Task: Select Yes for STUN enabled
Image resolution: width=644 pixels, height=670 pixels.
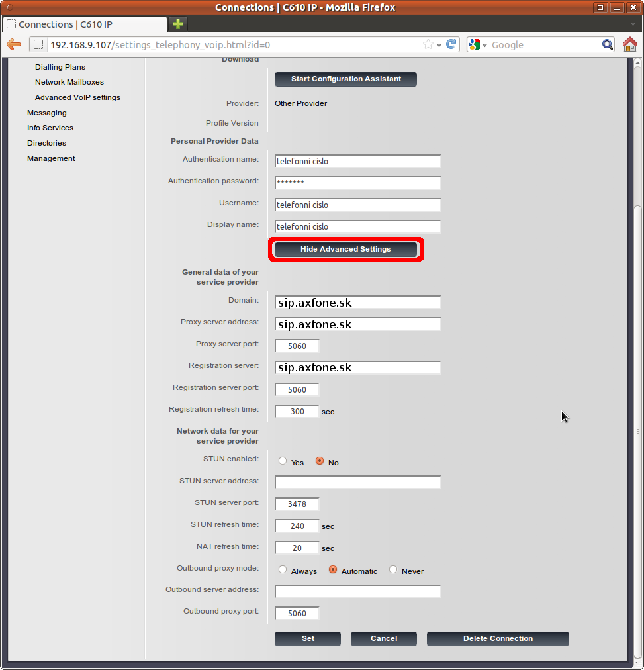Action: pyautogui.click(x=283, y=461)
